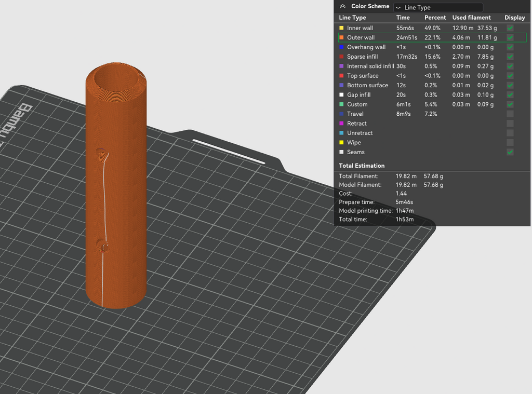The height and width of the screenshot is (394, 532).
Task: Click the Time column header
Action: 403,18
